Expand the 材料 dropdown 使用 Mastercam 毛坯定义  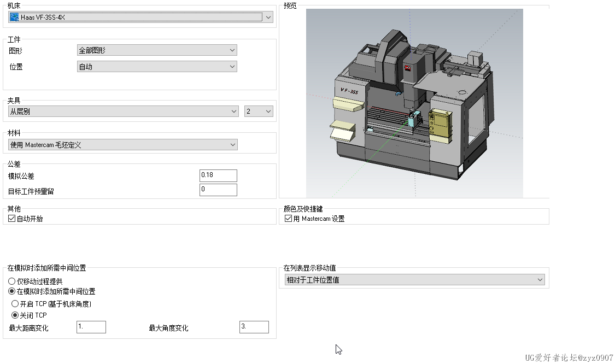tap(123, 145)
